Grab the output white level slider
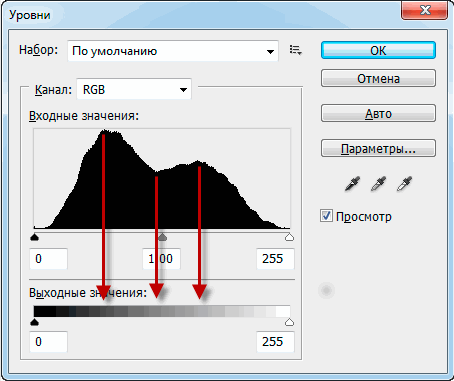Image resolution: width=454 pixels, height=381 pixels. (289, 322)
